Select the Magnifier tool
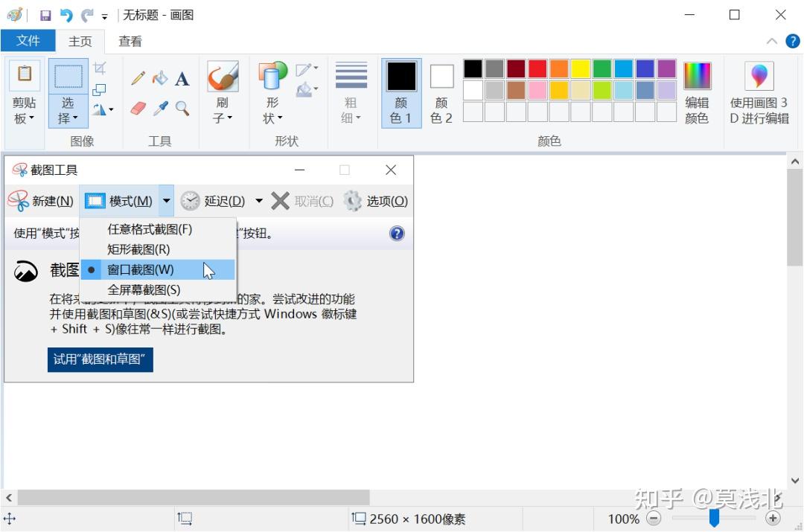804x532 pixels. (x=182, y=109)
